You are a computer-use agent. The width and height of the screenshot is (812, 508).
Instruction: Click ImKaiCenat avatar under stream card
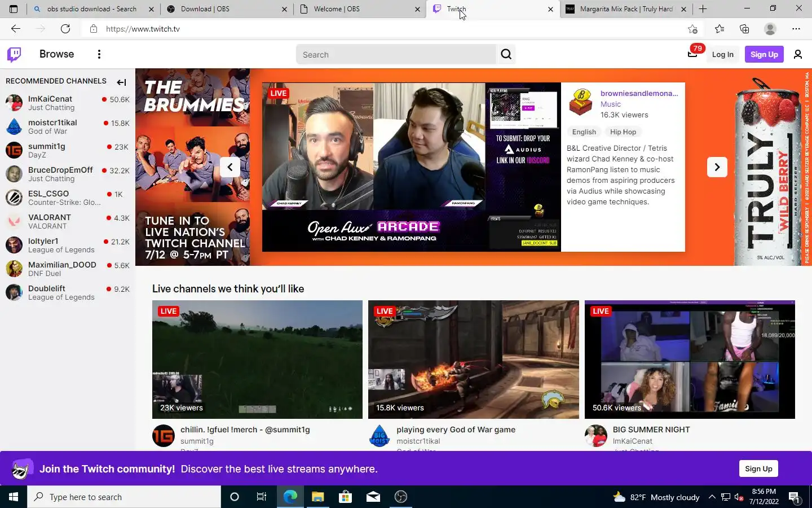point(596,436)
